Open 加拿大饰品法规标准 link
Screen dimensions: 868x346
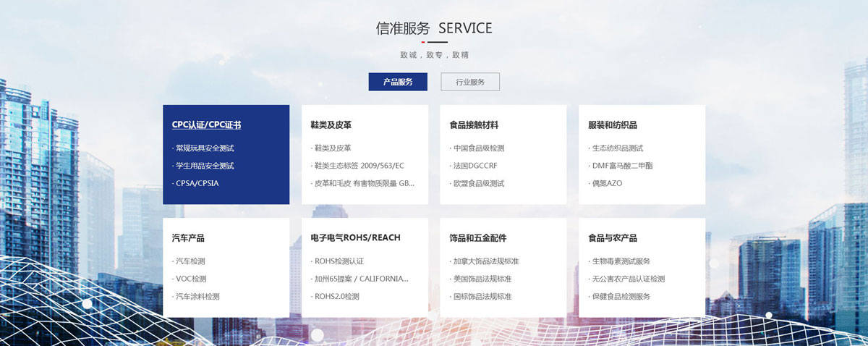pos(486,261)
